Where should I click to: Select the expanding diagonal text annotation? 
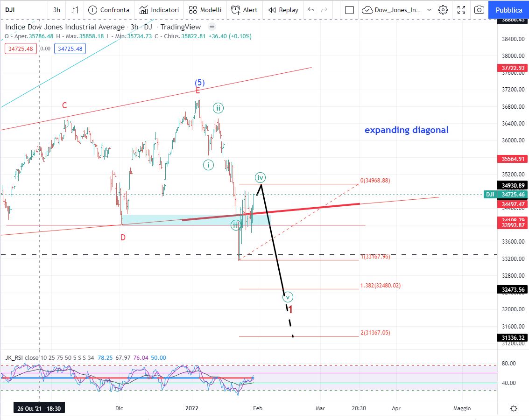(x=407, y=130)
